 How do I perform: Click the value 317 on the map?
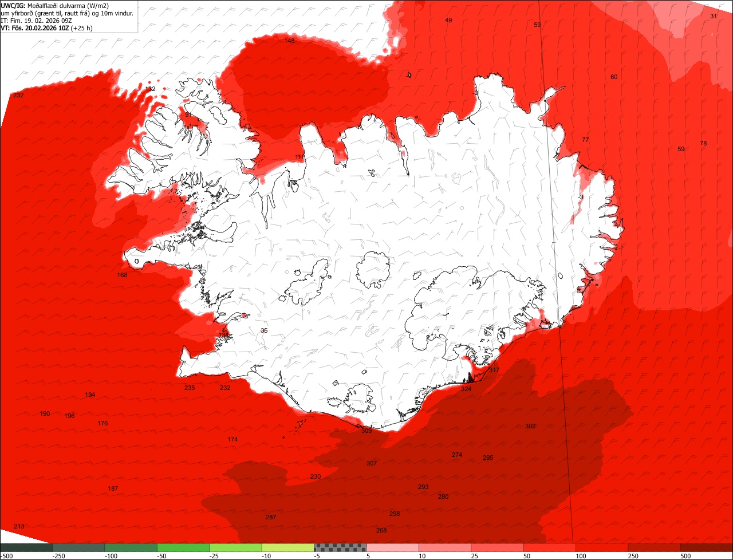tap(494, 370)
